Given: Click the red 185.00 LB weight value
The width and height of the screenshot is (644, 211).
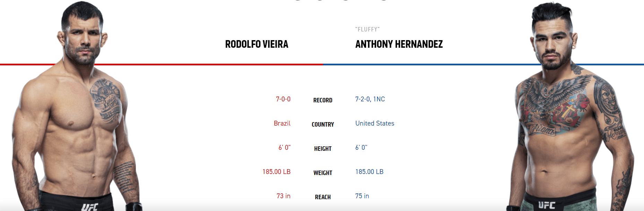Looking at the screenshot, I should pyautogui.click(x=276, y=172).
